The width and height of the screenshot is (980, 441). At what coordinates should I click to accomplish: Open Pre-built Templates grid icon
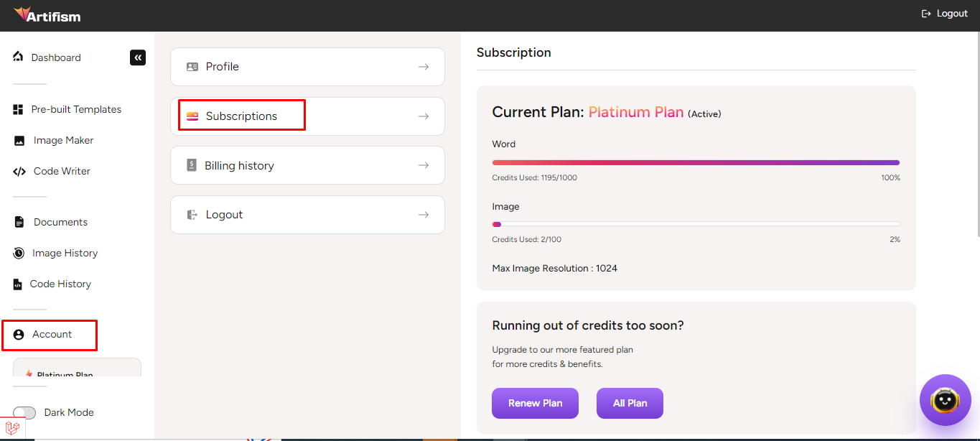tap(19, 109)
